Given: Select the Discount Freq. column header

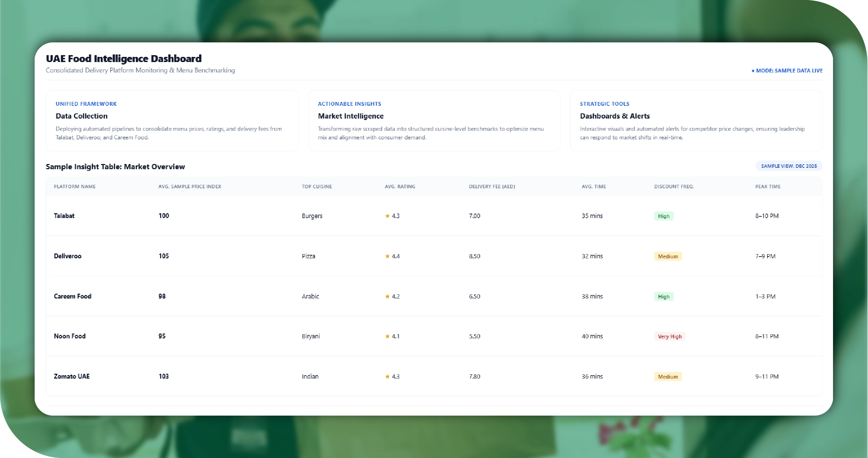Looking at the screenshot, I should pos(674,187).
